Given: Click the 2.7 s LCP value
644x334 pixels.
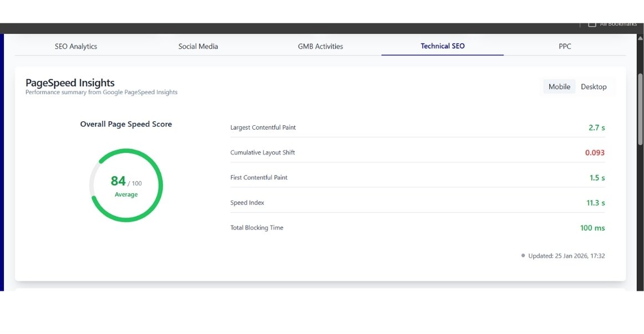Looking at the screenshot, I should (x=596, y=128).
